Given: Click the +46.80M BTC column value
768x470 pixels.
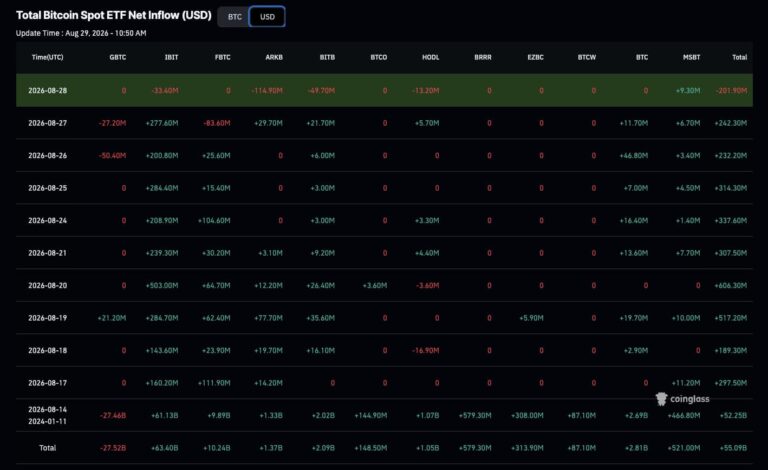Looking at the screenshot, I should pos(634,156).
